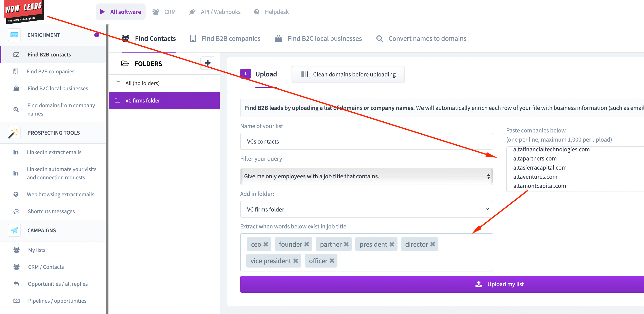Click the Prospecting Tools magic wand icon
Viewport: 644px width, 314px height.
coord(14,132)
